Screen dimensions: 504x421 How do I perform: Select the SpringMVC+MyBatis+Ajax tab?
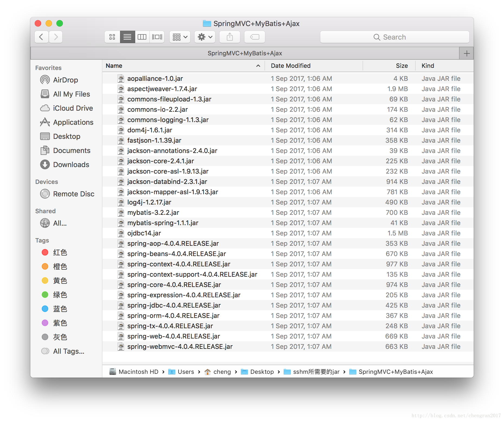point(245,53)
